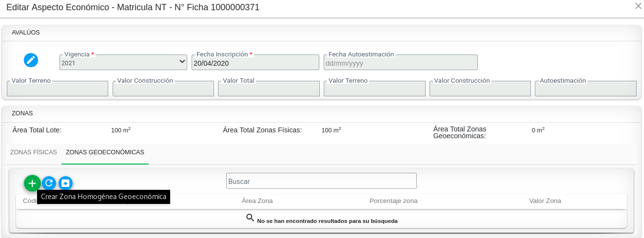Open the Vigencia dropdown showing 2021
The height and width of the screenshot is (238, 644).
(123, 62)
